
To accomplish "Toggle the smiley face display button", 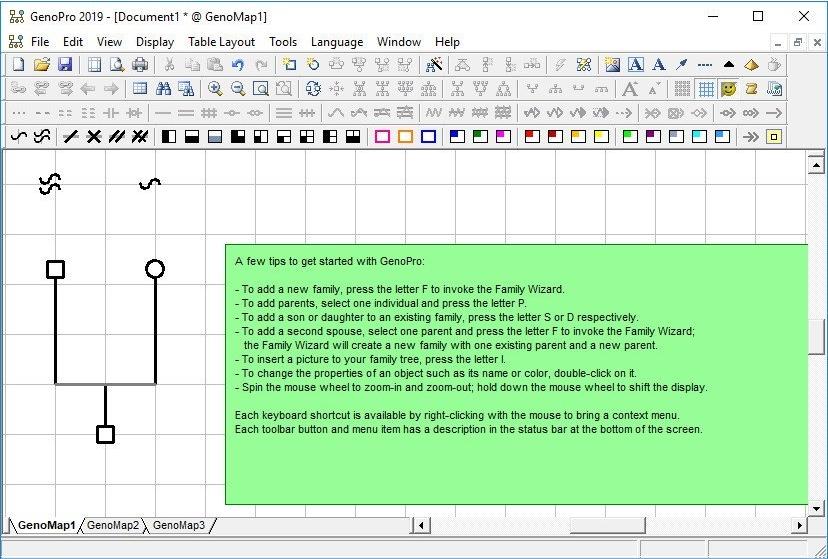I will coord(729,88).
